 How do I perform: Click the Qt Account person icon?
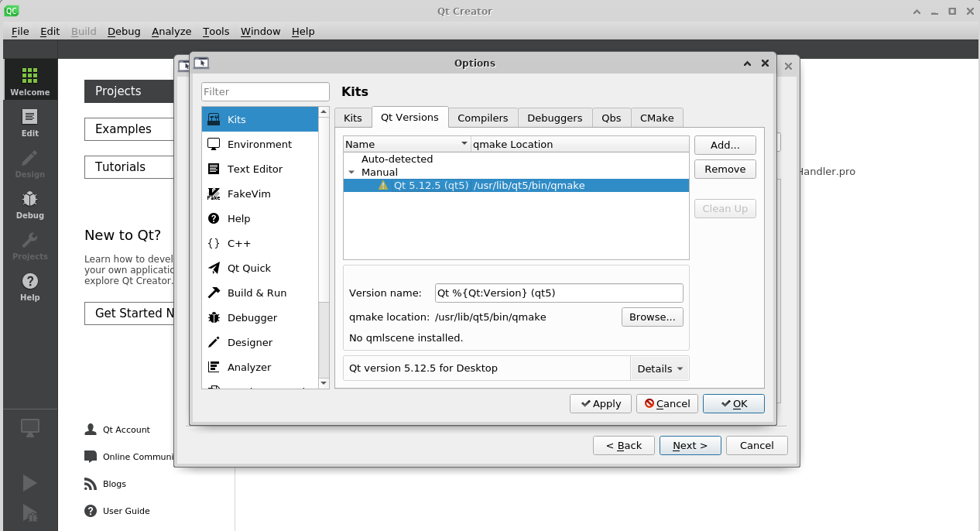point(91,430)
